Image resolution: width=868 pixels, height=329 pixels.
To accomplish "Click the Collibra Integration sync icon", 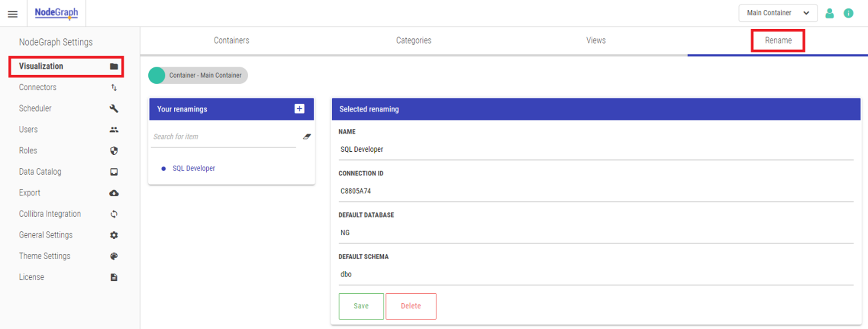I will (x=114, y=214).
